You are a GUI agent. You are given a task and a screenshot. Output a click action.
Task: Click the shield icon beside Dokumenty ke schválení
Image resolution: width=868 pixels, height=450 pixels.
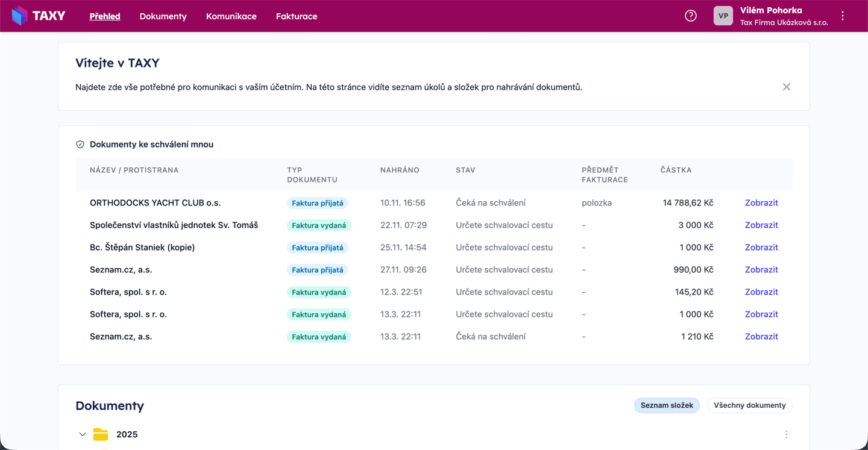tap(80, 145)
